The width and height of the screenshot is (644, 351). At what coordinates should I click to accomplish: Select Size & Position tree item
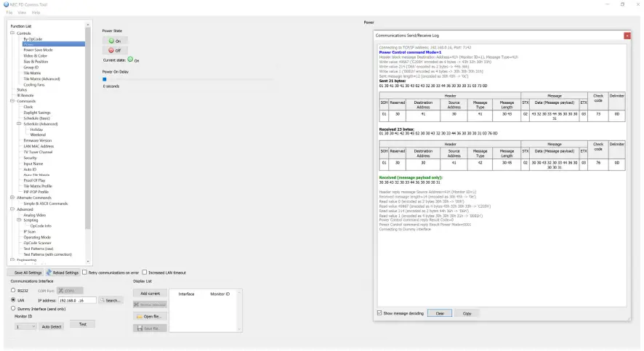point(36,62)
